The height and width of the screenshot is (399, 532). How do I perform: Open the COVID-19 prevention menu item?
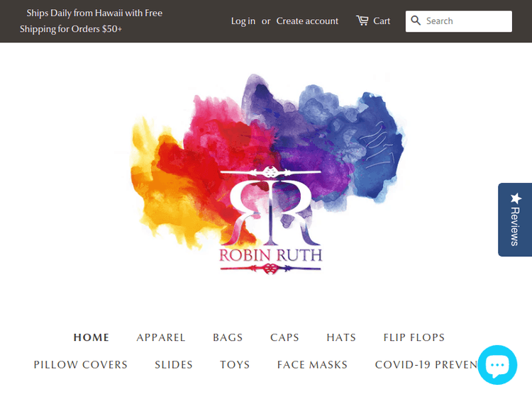click(424, 365)
